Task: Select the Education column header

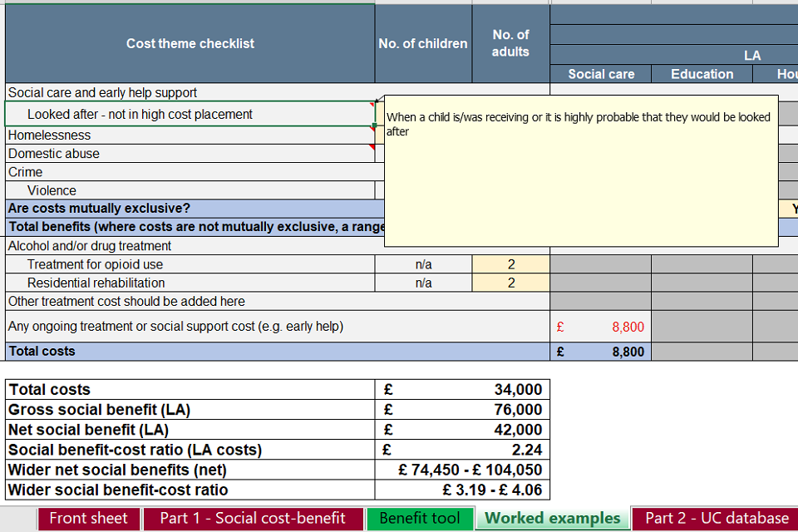Action: click(702, 74)
